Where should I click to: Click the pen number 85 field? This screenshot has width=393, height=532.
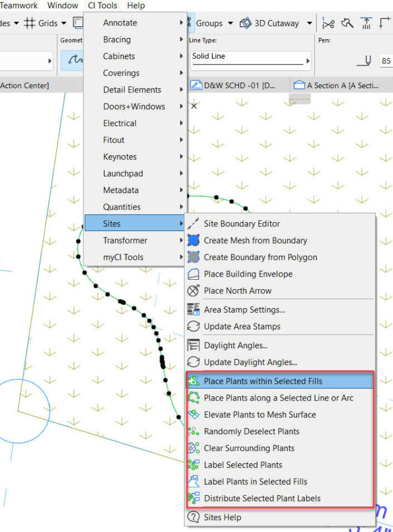(386, 61)
